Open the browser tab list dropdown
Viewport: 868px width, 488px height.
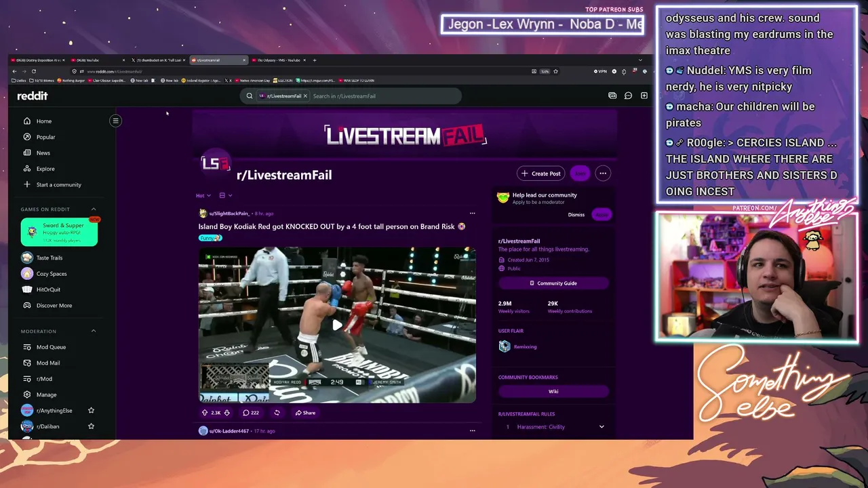640,60
